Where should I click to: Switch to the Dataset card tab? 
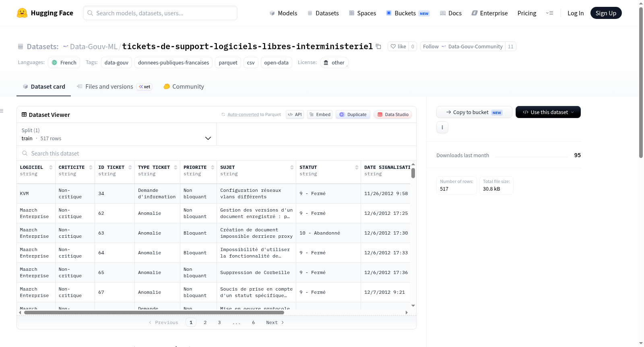[43, 87]
